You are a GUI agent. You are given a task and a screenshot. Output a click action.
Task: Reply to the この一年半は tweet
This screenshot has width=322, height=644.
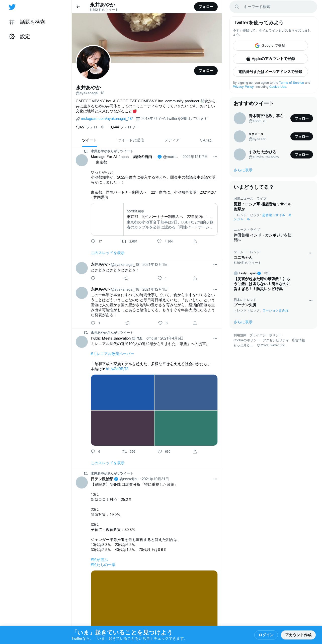[x=93, y=323]
